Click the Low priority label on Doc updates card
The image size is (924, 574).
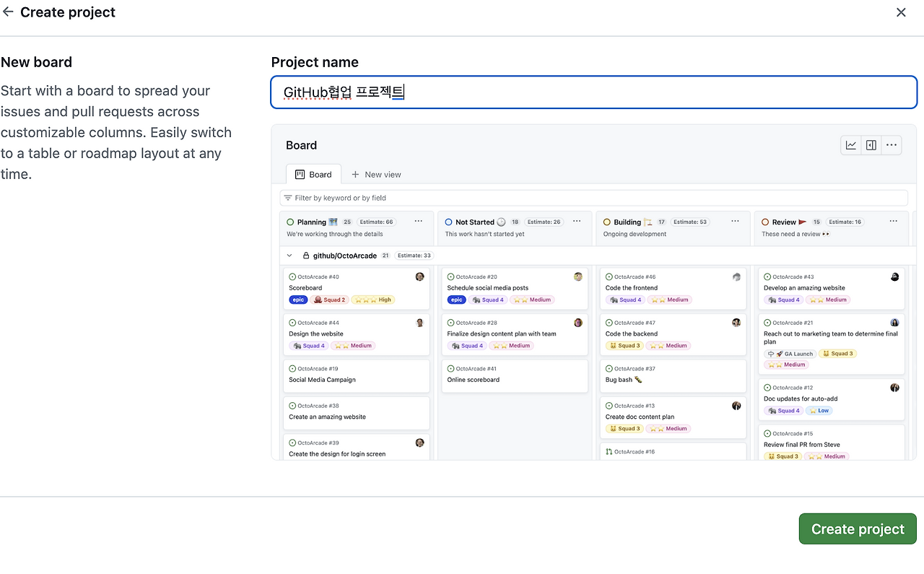[819, 411]
